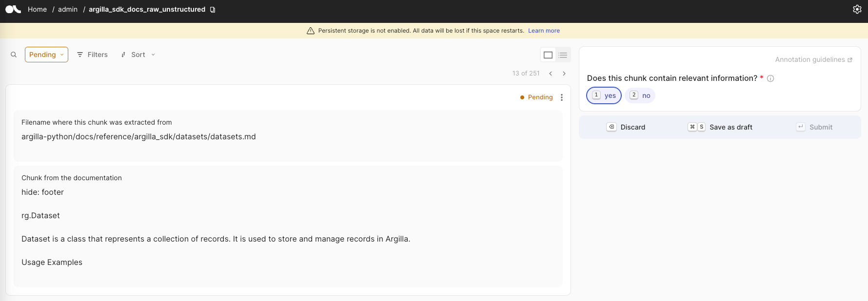The height and width of the screenshot is (301, 868).
Task: Show info tooltip for relevance question
Action: click(x=770, y=78)
